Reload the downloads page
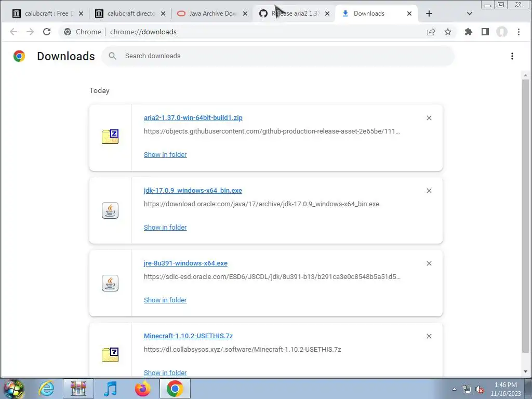The image size is (532, 399). point(47,32)
